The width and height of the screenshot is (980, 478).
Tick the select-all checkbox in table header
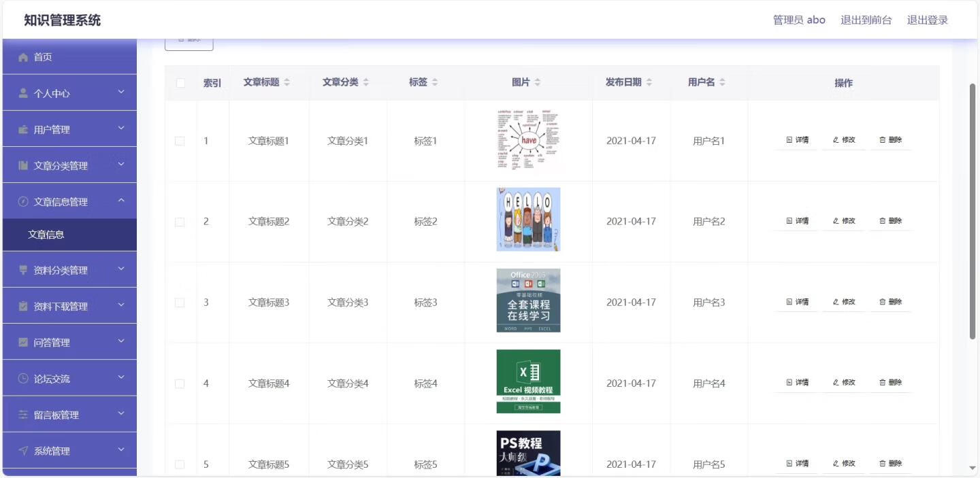click(x=180, y=83)
